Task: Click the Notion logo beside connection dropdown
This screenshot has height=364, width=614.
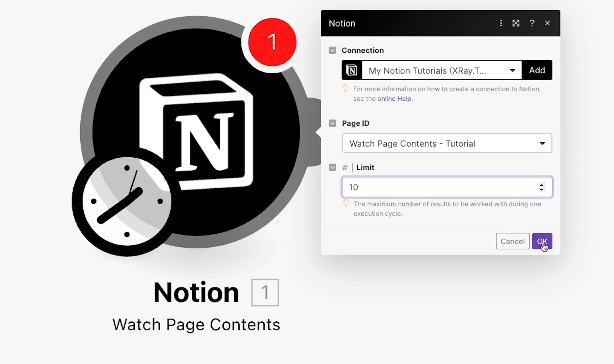Action: pos(352,70)
